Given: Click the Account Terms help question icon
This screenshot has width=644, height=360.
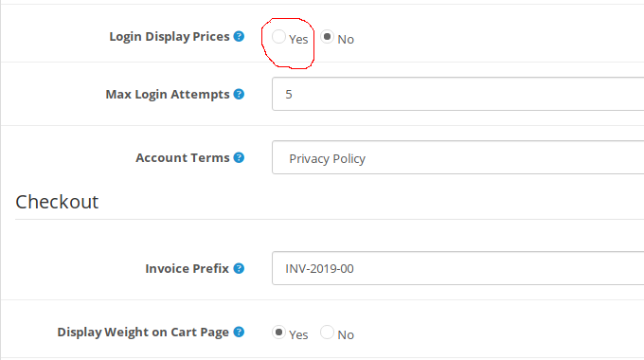Looking at the screenshot, I should 239,157.
